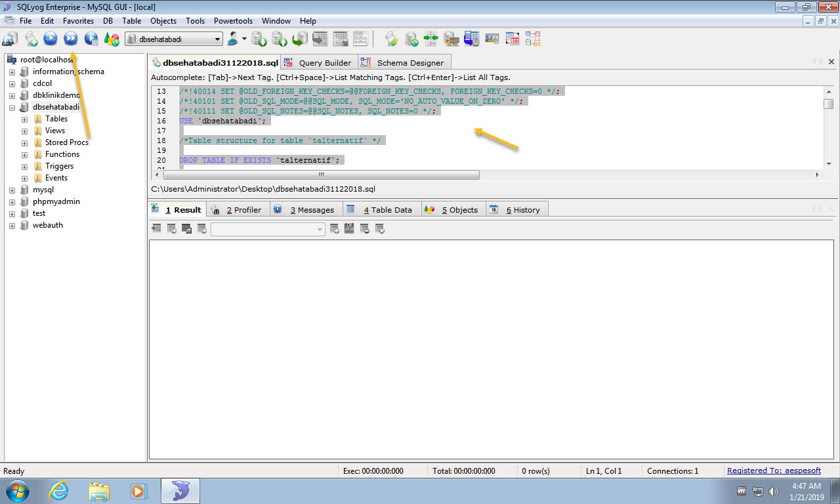This screenshot has height=504, width=840.
Task: Switch to the Query Builder tab
Action: pyautogui.click(x=319, y=62)
